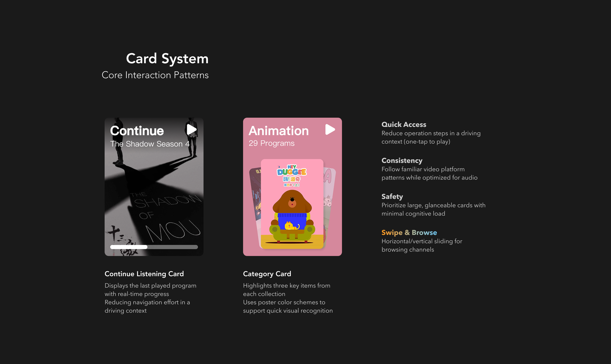Viewport: 611px width, 364px height.
Task: Click the Continue card progress bar
Action: [154, 247]
